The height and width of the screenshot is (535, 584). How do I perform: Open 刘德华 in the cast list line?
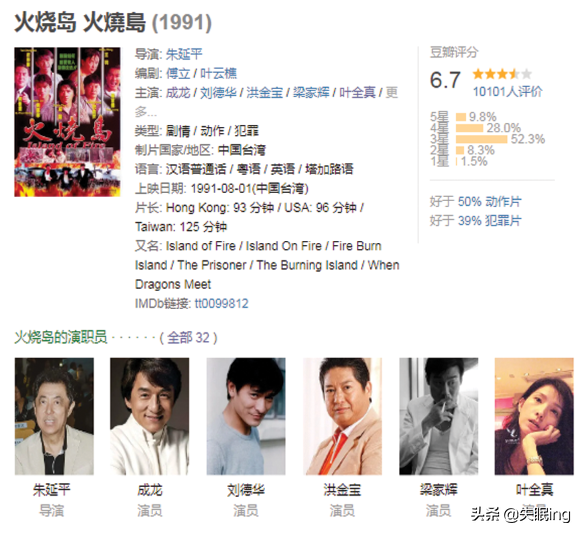click(219, 92)
